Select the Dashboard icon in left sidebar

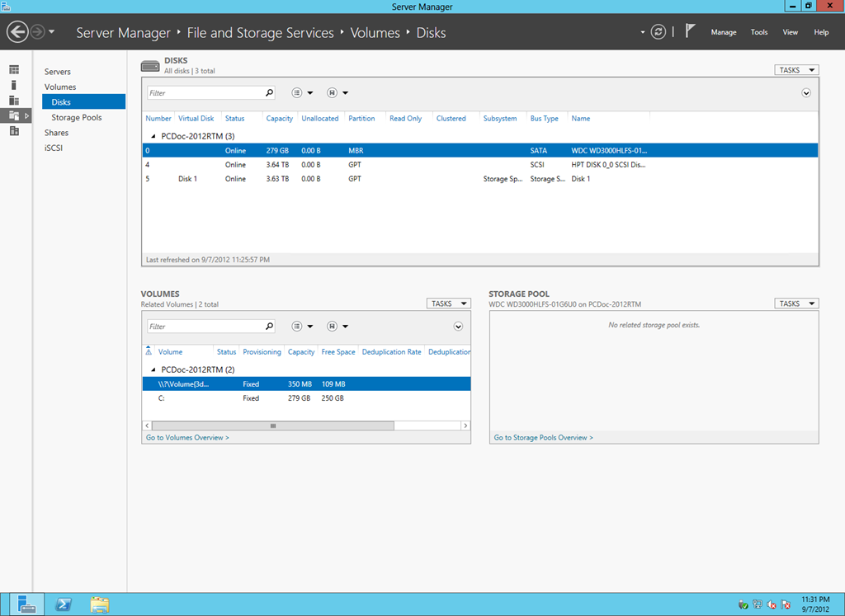[14, 69]
